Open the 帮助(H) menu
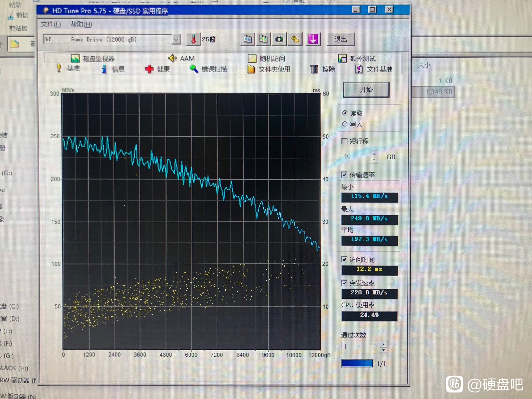 click(x=81, y=24)
